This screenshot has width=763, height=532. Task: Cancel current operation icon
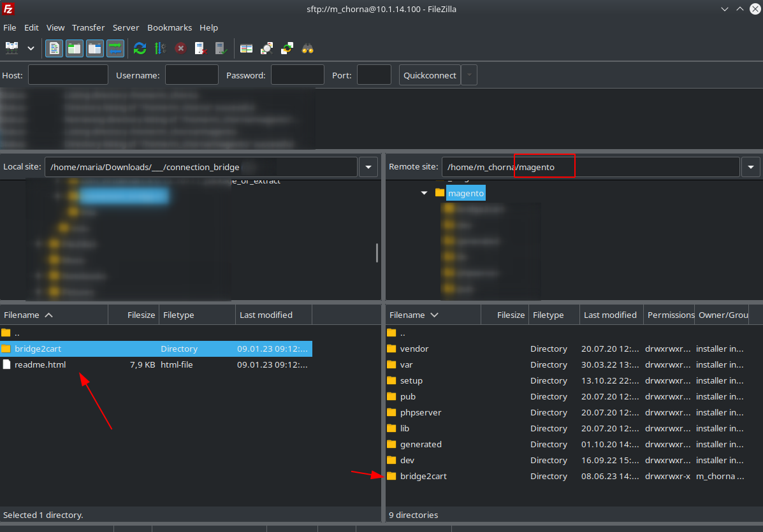[x=180, y=48]
